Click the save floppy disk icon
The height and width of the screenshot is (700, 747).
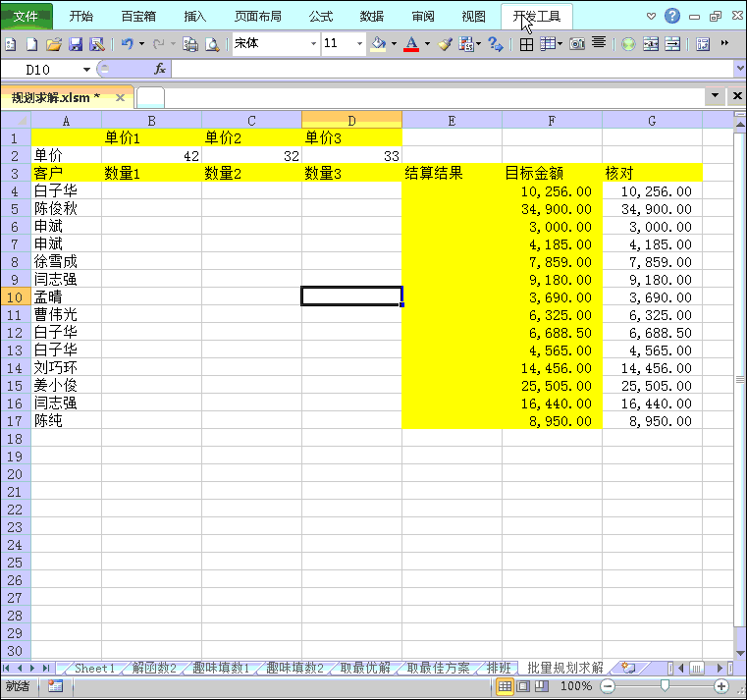tap(76, 44)
